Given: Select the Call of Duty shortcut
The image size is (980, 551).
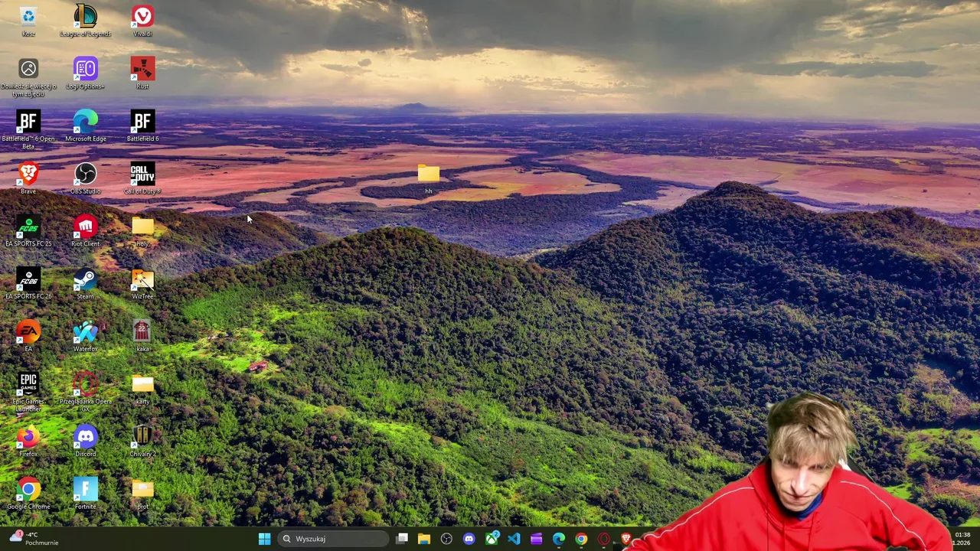Looking at the screenshot, I should click(142, 178).
